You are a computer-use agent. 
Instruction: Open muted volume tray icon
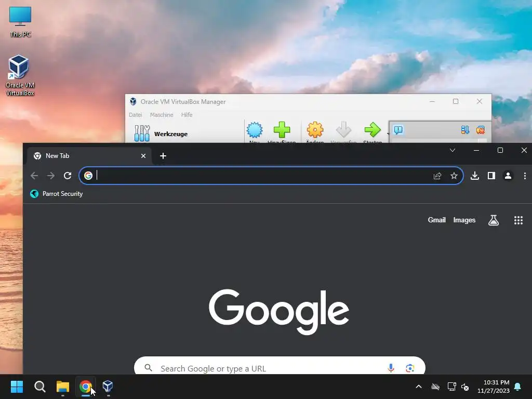[465, 387]
